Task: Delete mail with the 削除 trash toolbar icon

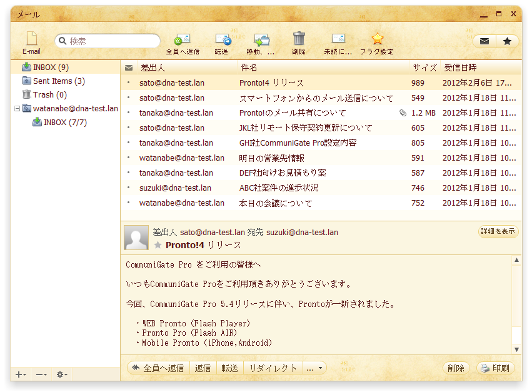Action: 299,43
